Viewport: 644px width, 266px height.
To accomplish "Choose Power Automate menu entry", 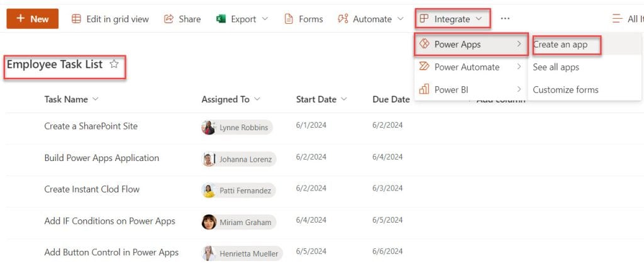I will [470, 67].
